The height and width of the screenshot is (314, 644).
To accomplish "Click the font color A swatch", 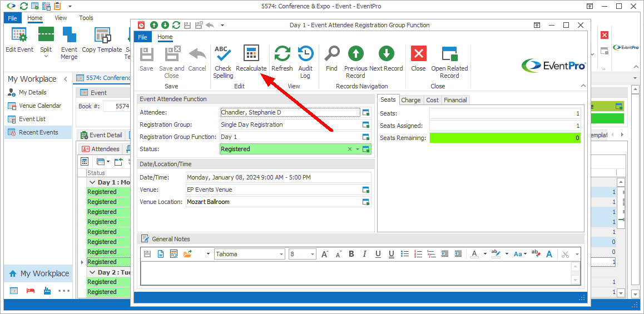I will click(474, 254).
